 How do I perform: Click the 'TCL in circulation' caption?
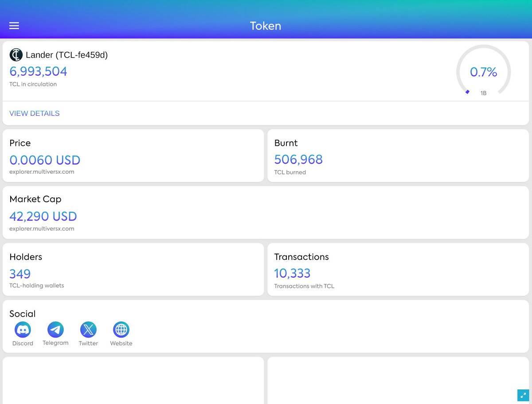click(x=33, y=84)
